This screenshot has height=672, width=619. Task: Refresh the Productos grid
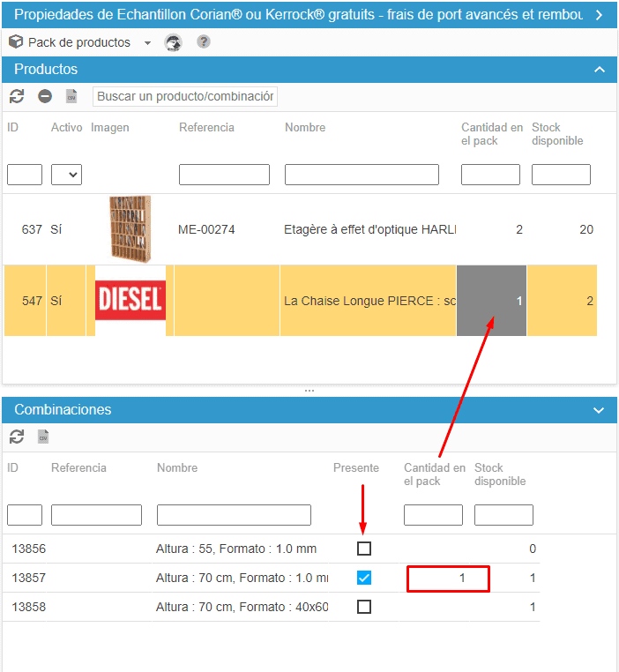coord(17,96)
